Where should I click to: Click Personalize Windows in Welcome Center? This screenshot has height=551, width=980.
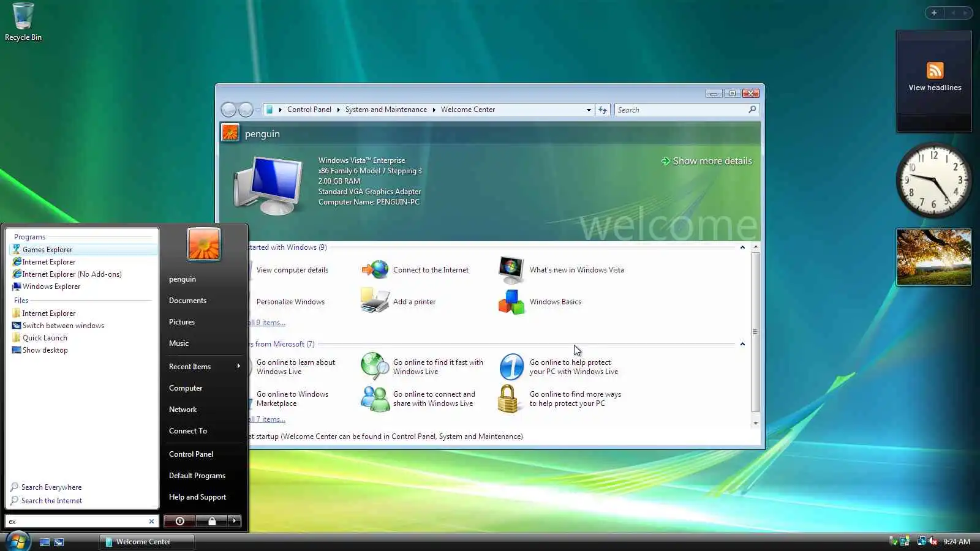coord(290,302)
